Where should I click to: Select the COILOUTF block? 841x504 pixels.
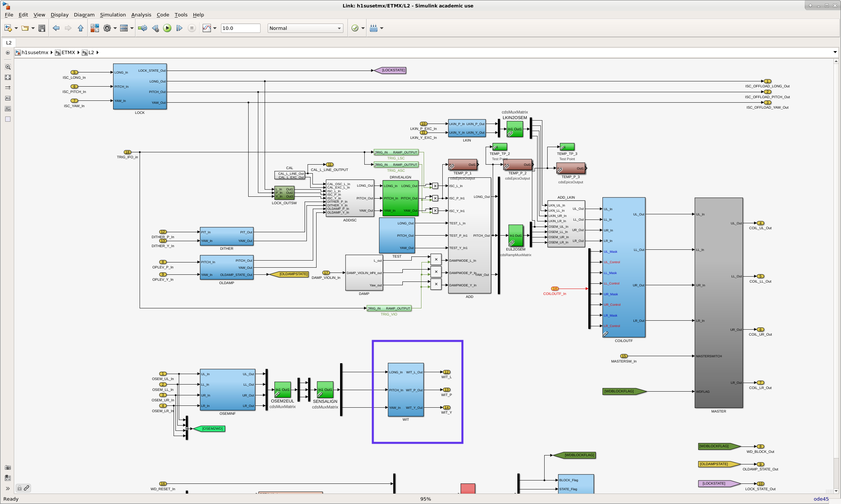point(624,267)
